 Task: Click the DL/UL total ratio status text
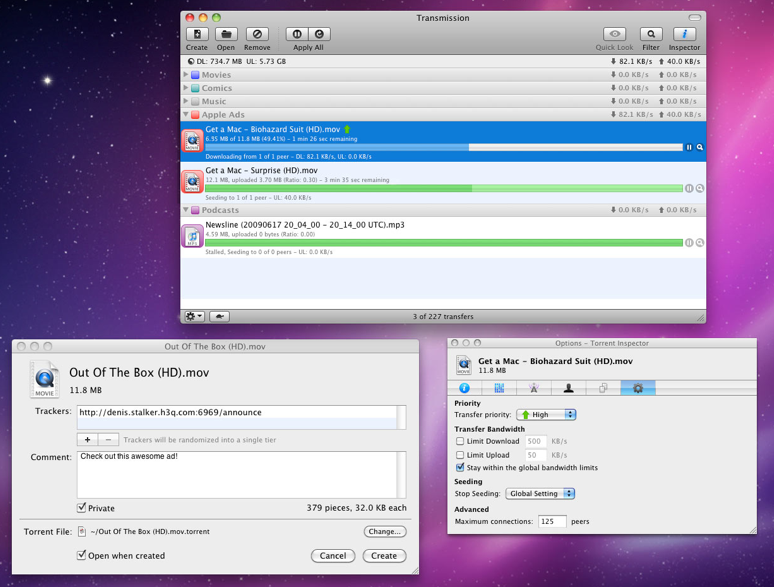[x=236, y=61]
